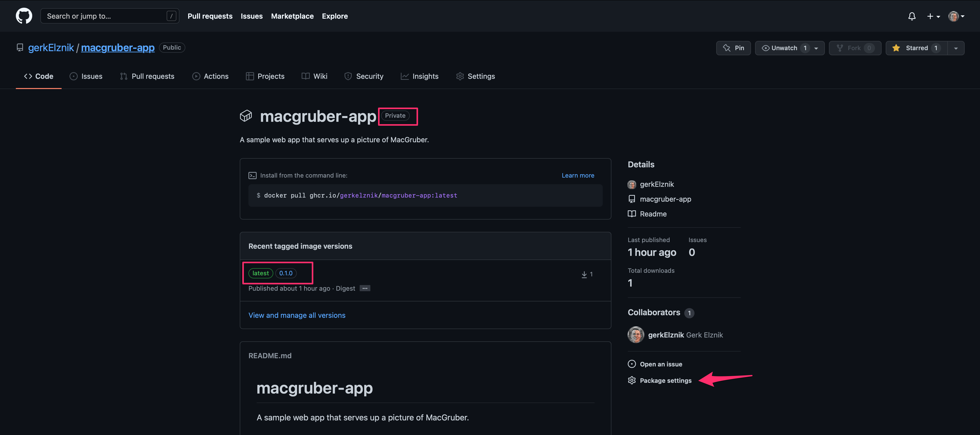Click the Collaborators count badge
Viewport: 980px width, 435px height.
[689, 313]
